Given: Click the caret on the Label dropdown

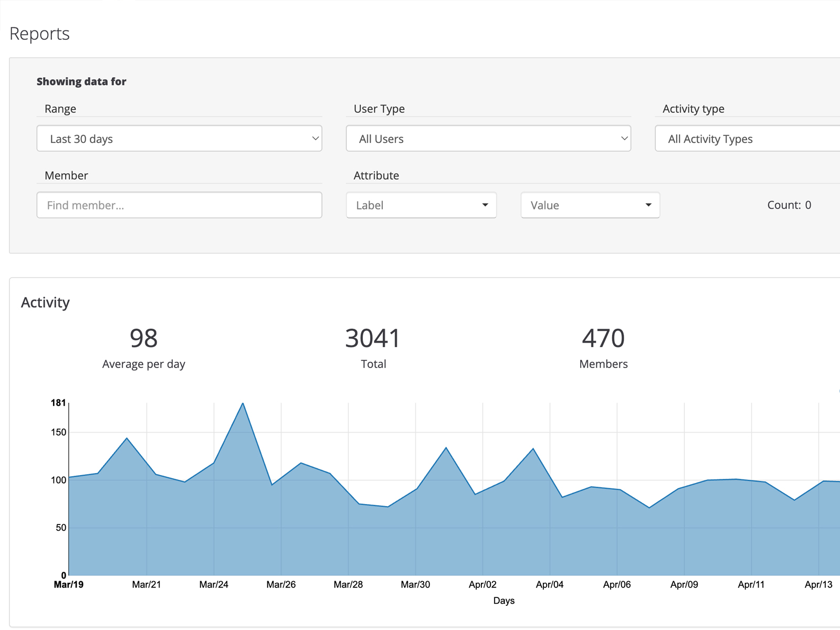Looking at the screenshot, I should (484, 205).
